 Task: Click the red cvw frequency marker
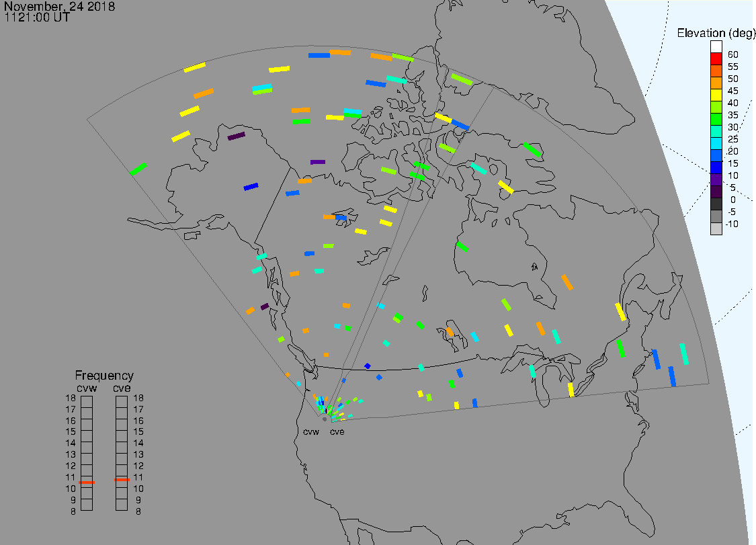(x=87, y=483)
